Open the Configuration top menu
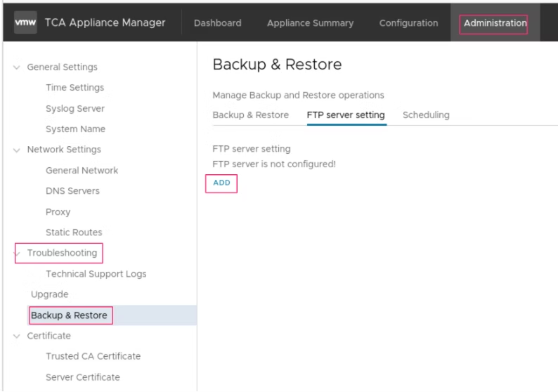This screenshot has height=392, width=558. click(408, 23)
